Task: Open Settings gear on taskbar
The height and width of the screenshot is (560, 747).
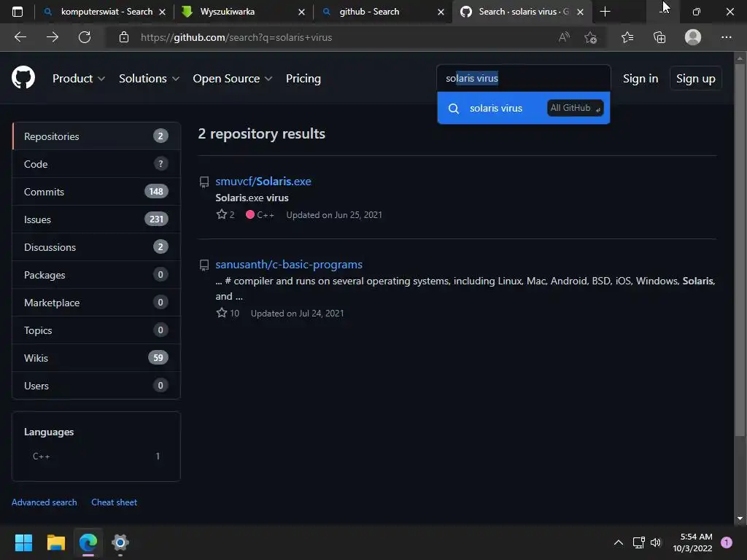Action: [x=120, y=542]
